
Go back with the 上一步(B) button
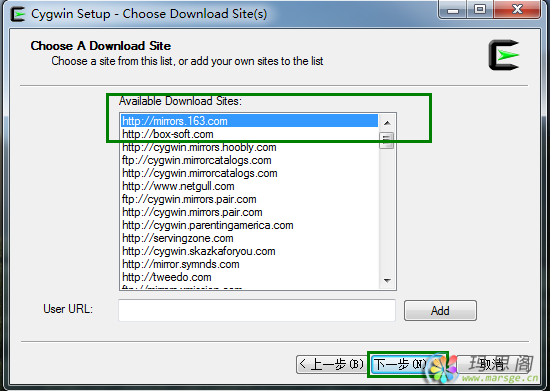pos(332,364)
